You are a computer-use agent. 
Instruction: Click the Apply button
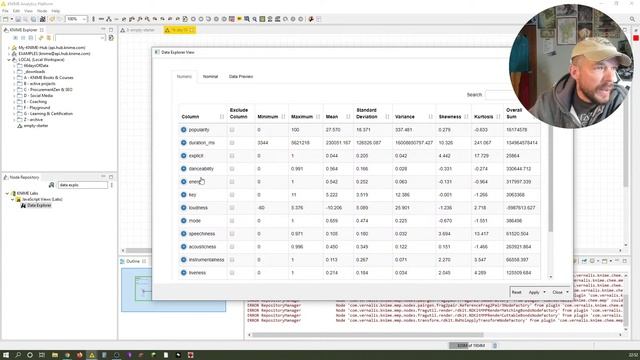pos(534,292)
